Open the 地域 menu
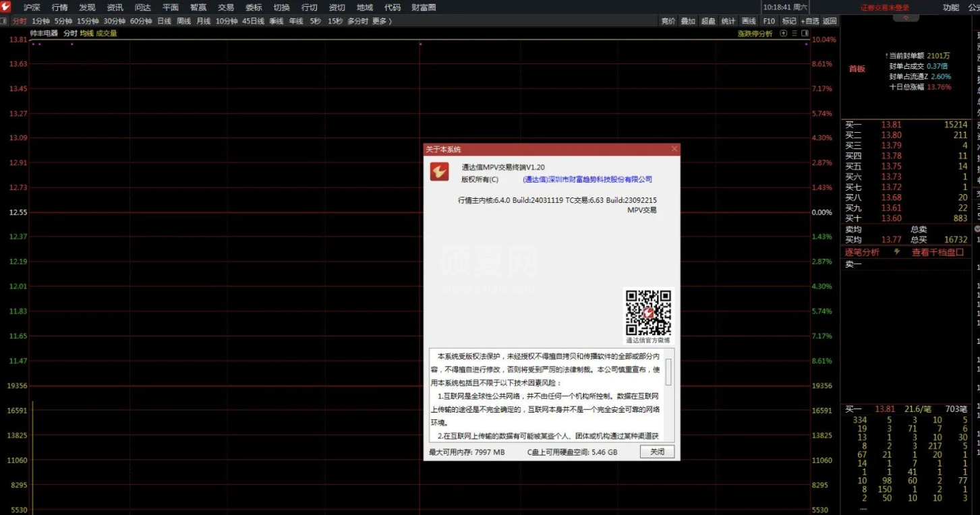This screenshot has width=980, height=515. (x=365, y=7)
